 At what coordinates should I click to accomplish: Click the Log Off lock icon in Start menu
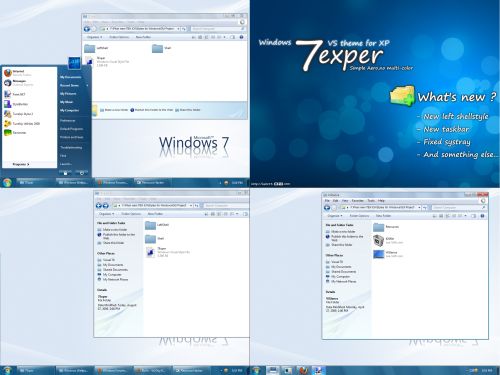[65, 173]
